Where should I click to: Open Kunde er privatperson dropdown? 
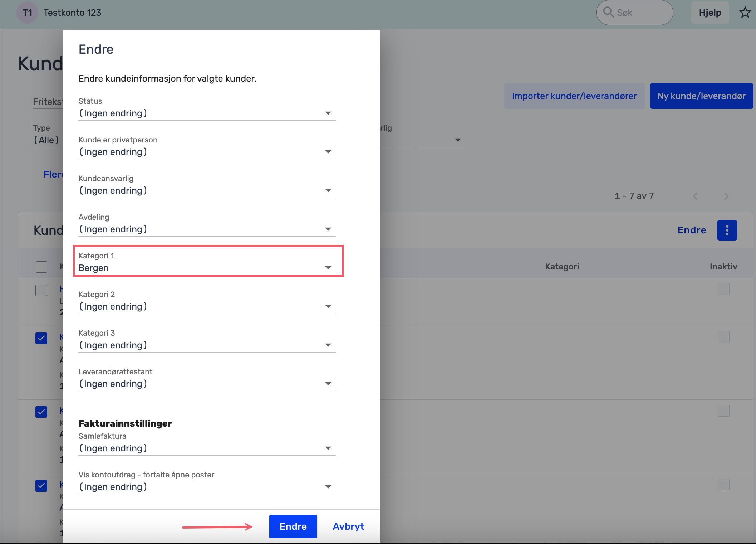tap(207, 152)
